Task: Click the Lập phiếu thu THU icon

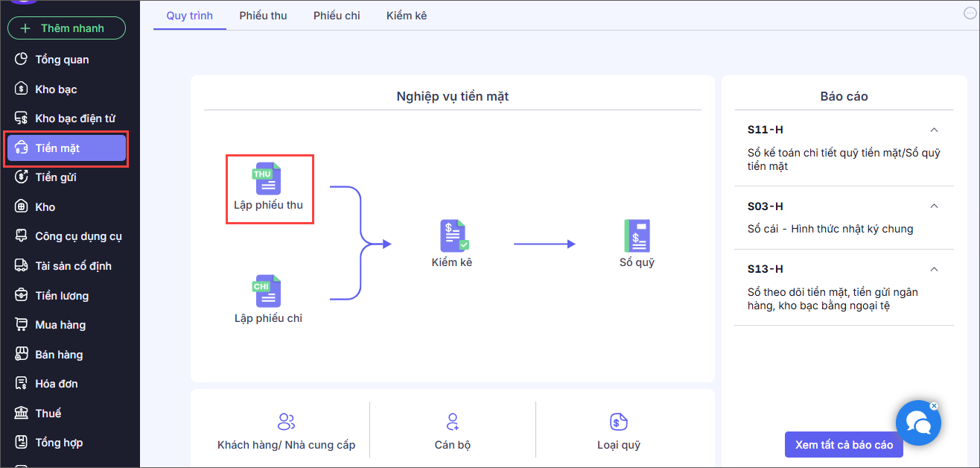Action: [x=267, y=179]
